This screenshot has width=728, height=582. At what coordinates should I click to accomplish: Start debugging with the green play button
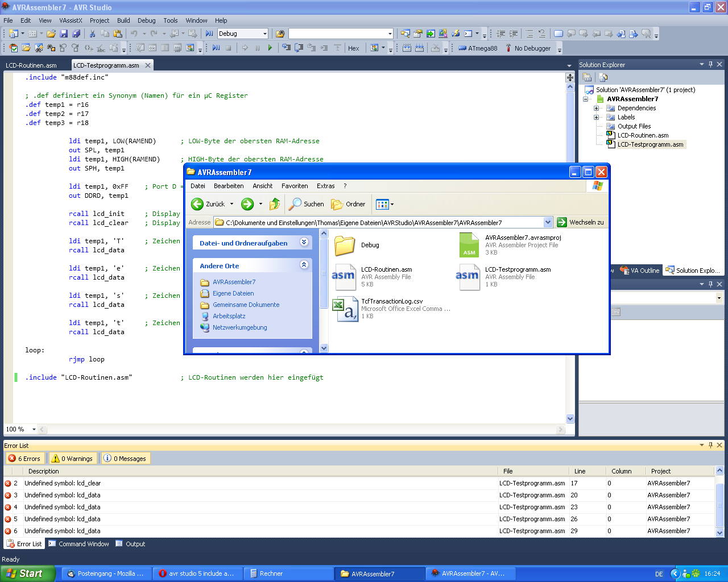click(269, 48)
